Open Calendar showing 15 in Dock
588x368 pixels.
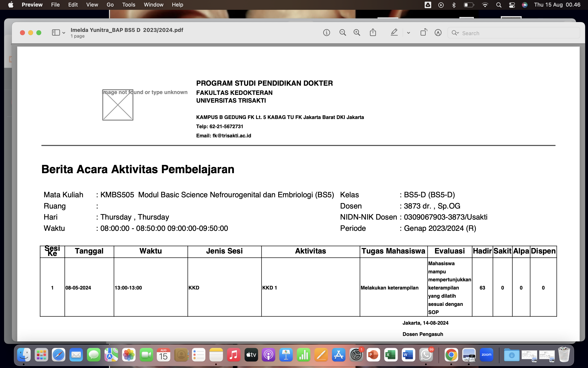pos(164,355)
